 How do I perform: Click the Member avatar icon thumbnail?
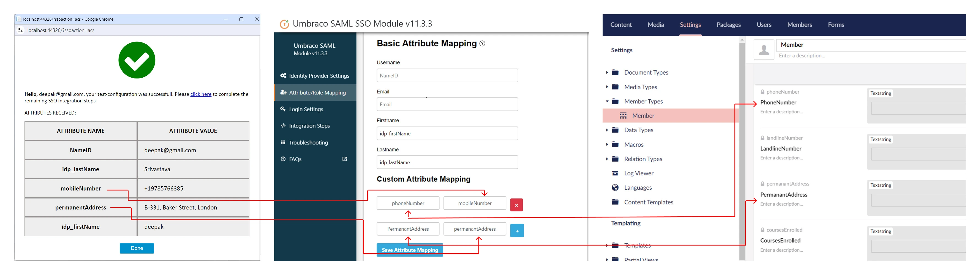coord(764,50)
